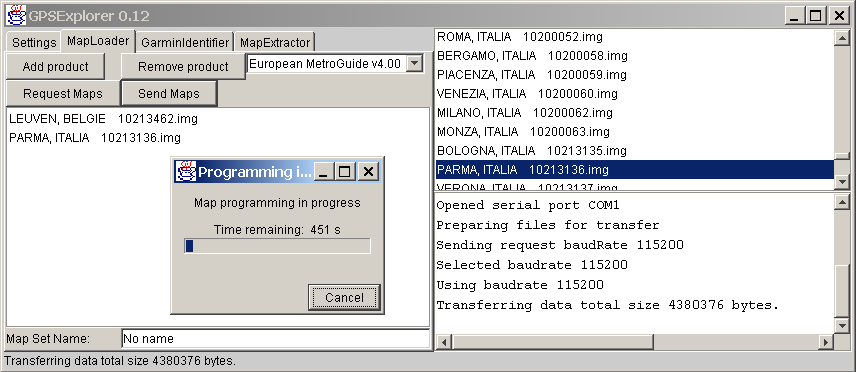Screen dimensions: 856x372
Task: Click 'Transferring data total size' log panel line
Action: [x=607, y=305]
